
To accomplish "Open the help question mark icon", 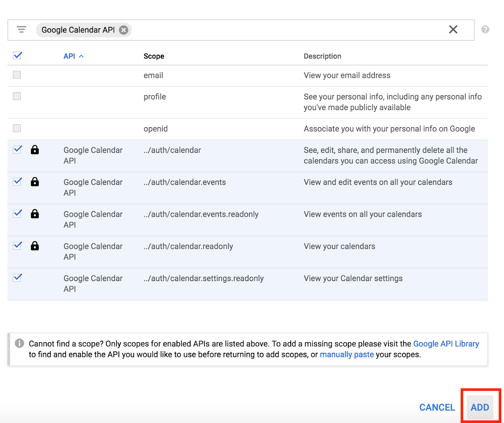I will pyautogui.click(x=485, y=30).
